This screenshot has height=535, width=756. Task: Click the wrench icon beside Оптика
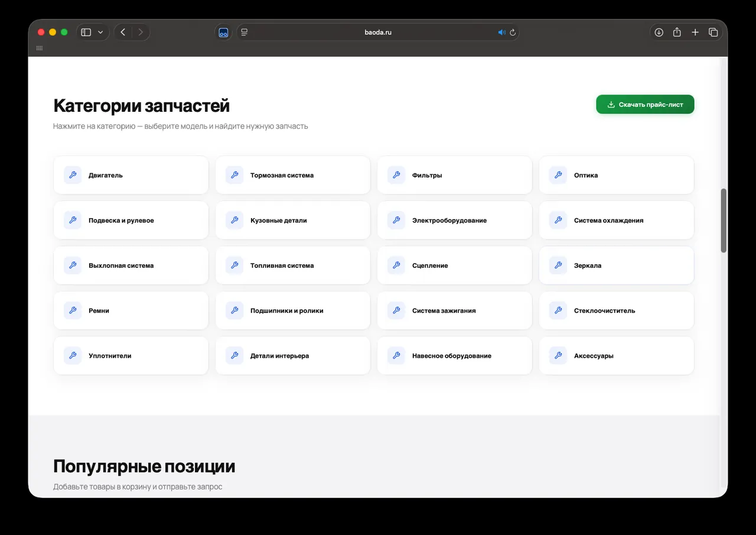point(558,175)
